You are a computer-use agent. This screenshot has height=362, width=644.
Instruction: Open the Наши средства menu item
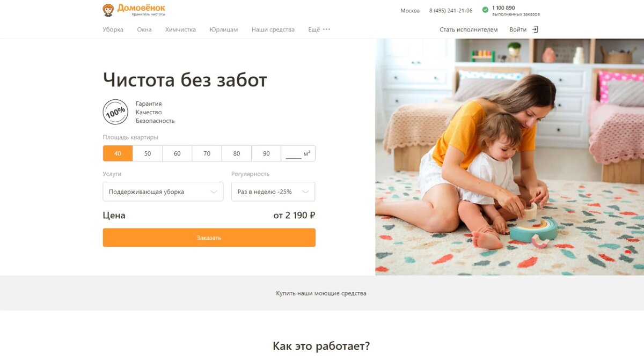[x=273, y=29]
